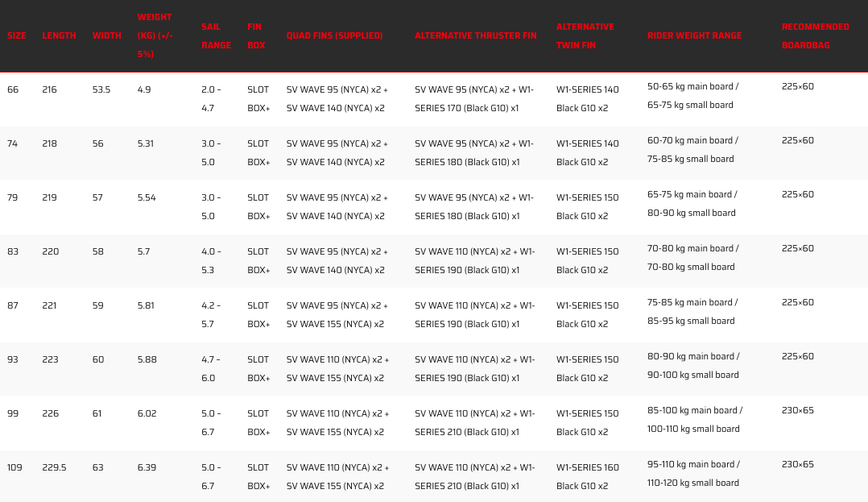This screenshot has height=502, width=868.
Task: Click length value 218
Action: tap(49, 143)
